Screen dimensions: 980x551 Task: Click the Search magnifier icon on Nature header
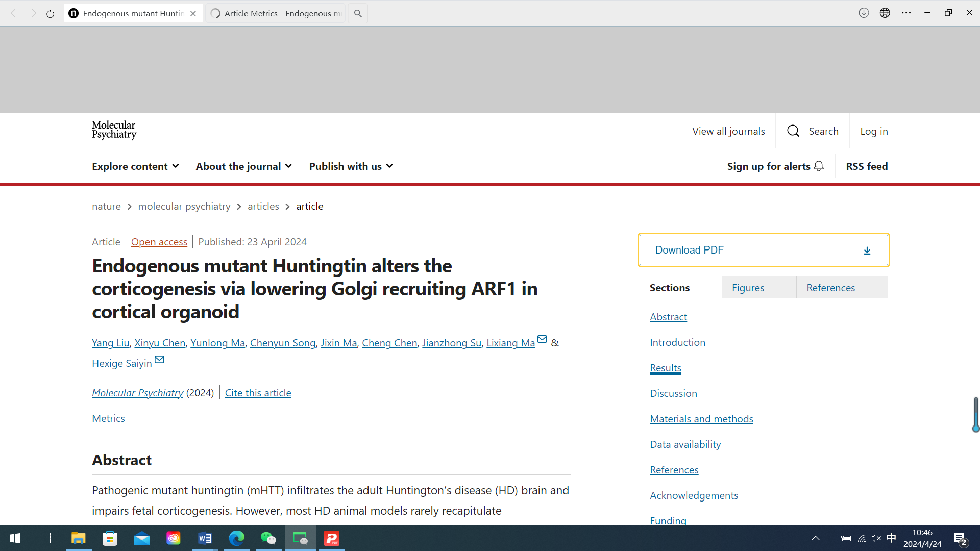click(793, 131)
